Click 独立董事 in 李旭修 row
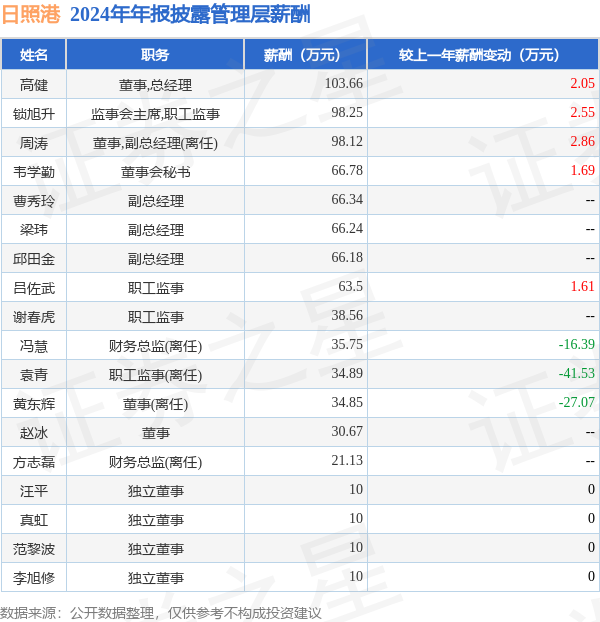Image resolution: width=600 pixels, height=622 pixels. (155, 578)
